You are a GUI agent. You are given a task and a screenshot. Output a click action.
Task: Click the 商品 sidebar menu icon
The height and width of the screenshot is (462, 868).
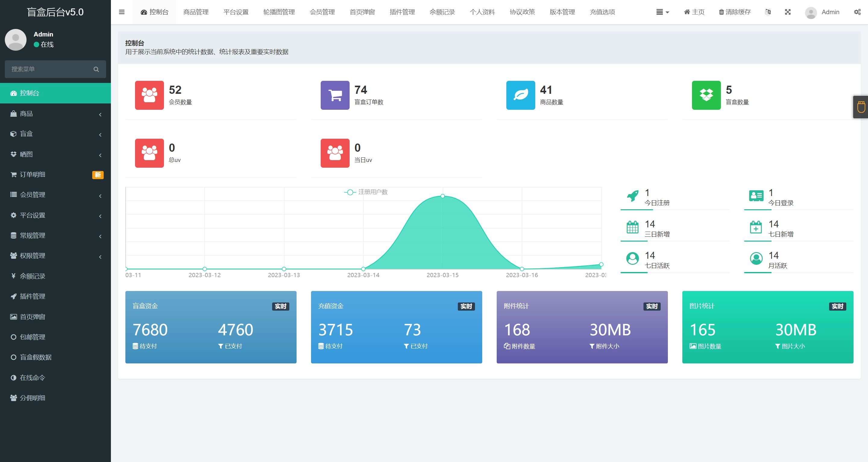[13, 113]
